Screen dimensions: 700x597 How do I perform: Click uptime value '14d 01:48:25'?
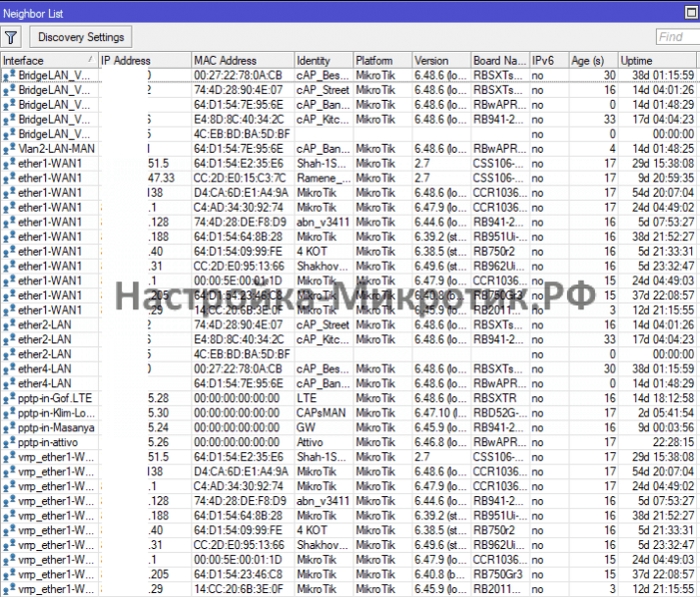[663, 149]
